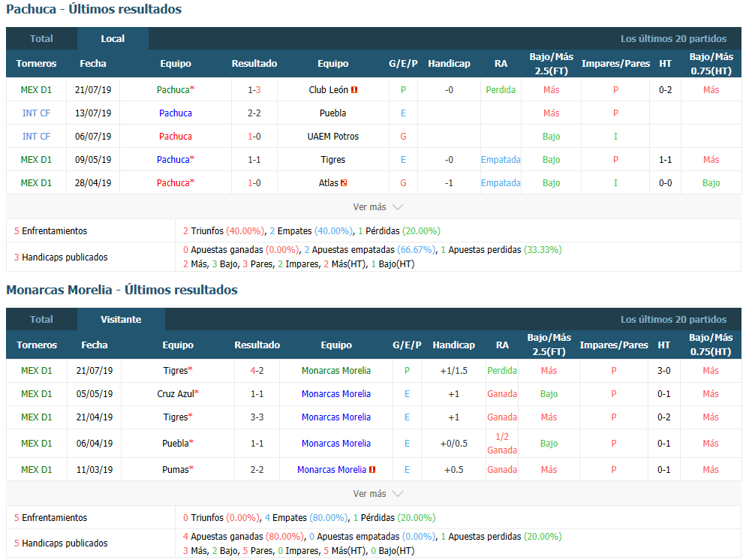749x560 pixels.
Task: Click the '3-0' half-time score
Action: click(664, 370)
